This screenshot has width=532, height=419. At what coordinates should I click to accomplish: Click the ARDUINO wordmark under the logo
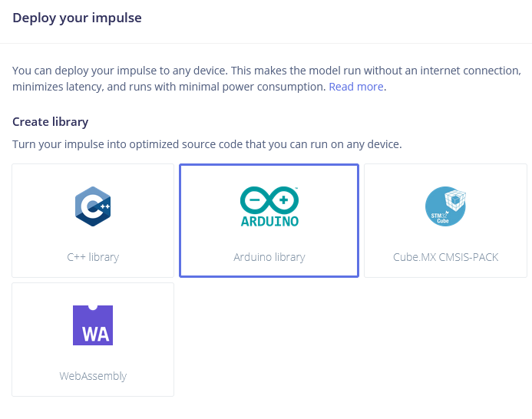coord(269,221)
